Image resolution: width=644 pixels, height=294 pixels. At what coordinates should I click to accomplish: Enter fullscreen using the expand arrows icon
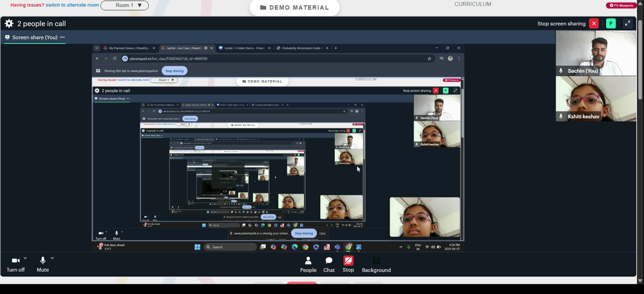pos(627,23)
